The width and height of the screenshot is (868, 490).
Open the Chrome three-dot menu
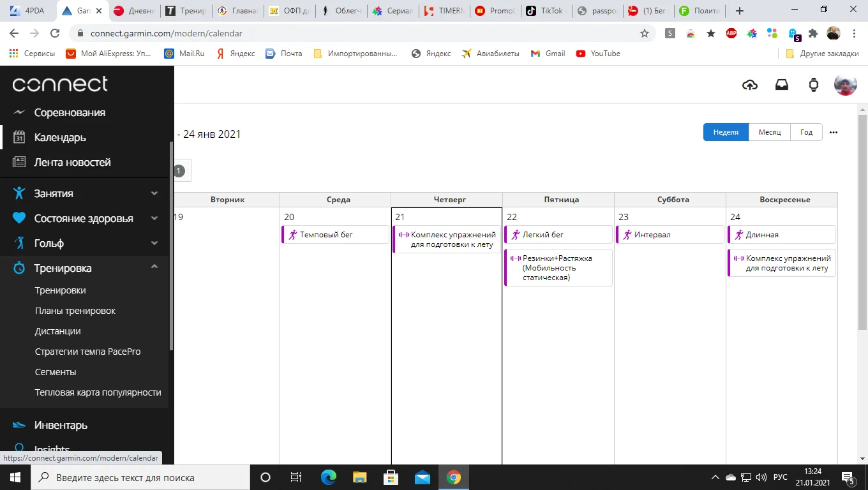click(855, 33)
